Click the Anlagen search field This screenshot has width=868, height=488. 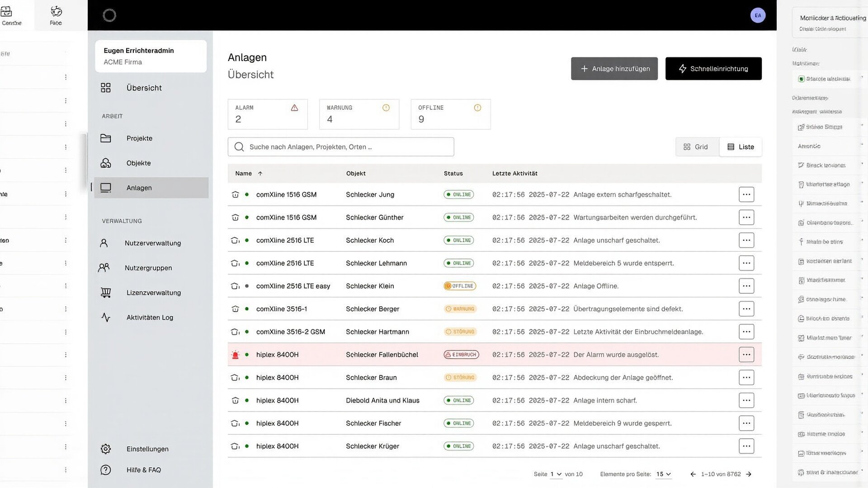341,147
